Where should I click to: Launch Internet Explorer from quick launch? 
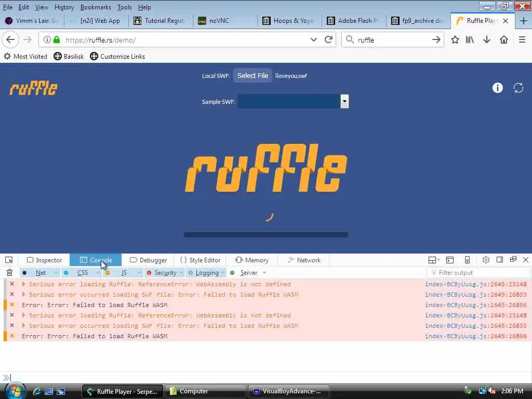tap(37, 391)
